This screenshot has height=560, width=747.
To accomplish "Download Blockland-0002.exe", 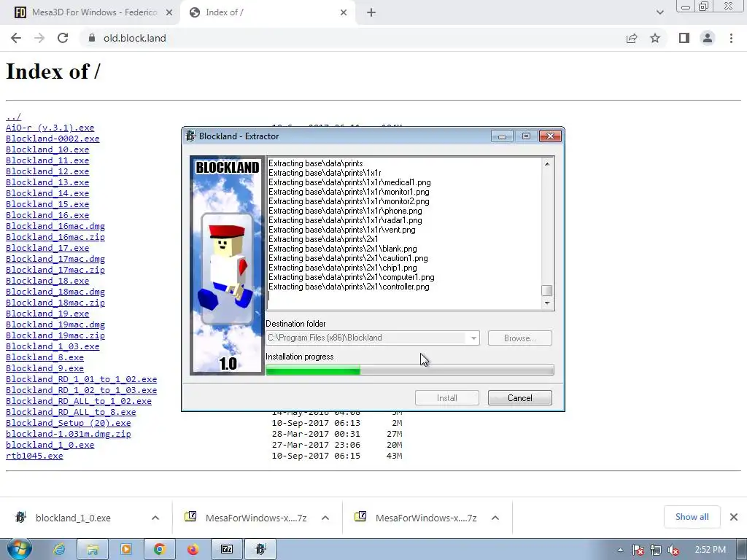I will click(53, 139).
